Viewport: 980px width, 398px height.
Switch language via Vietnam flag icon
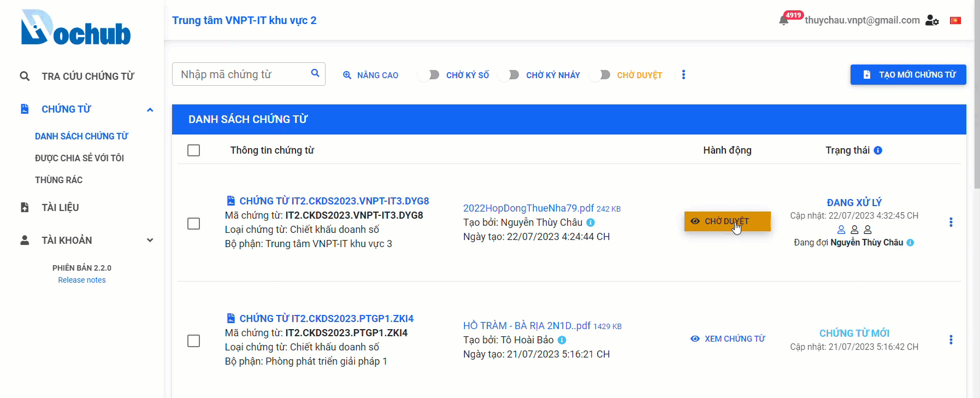point(955,20)
